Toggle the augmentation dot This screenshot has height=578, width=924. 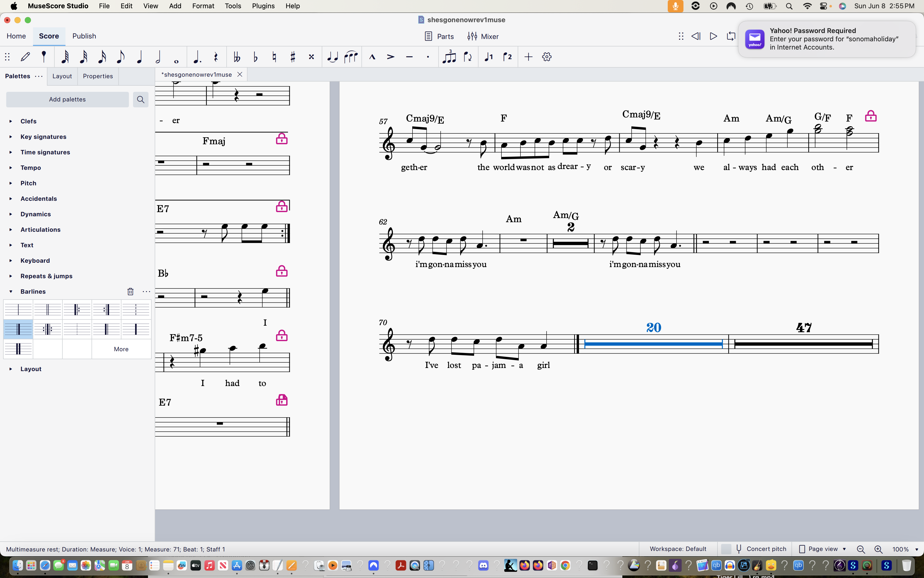tap(197, 57)
